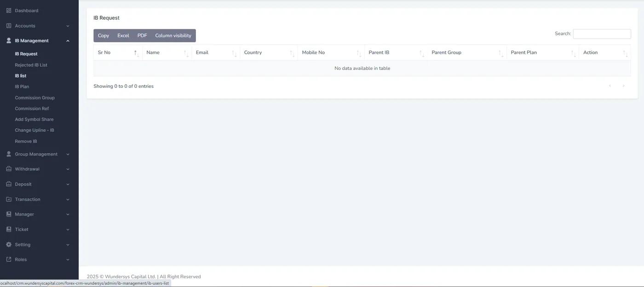The height and width of the screenshot is (287, 644).
Task: Click 'Showing 0 to 0 of 0 entries'
Action: tap(123, 86)
